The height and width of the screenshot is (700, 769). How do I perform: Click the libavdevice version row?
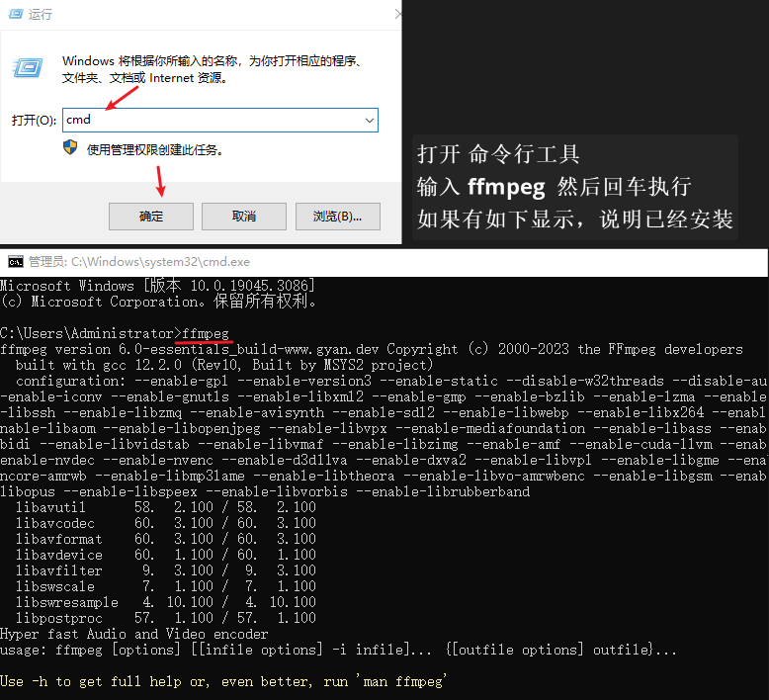coord(166,555)
